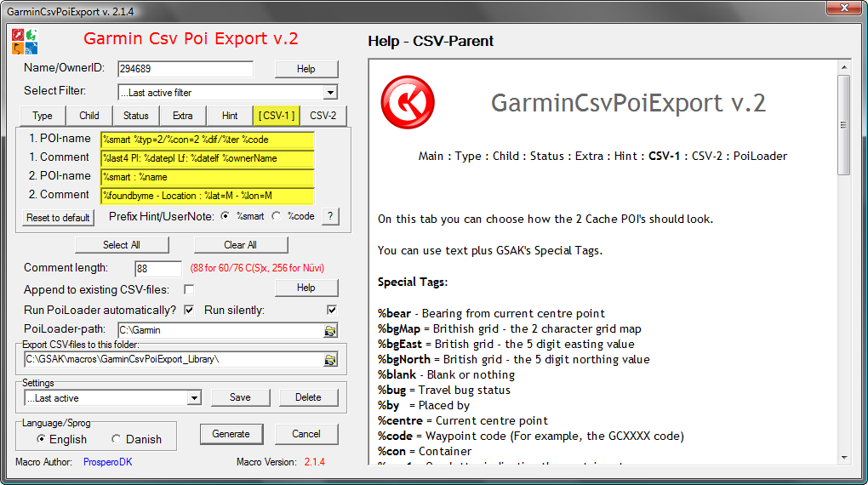Switch to the Status tab
Screen dimensions: 868x485
click(135, 116)
